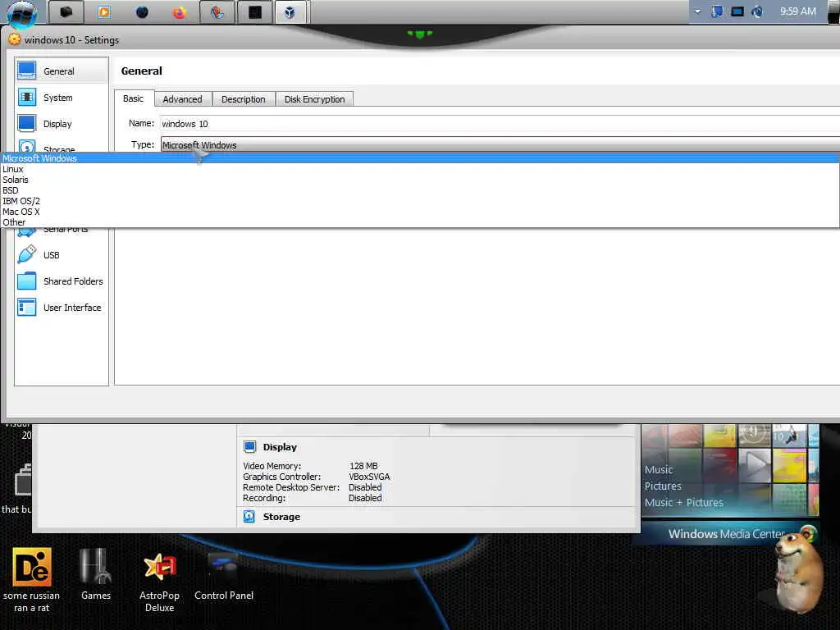Image resolution: width=840 pixels, height=630 pixels.
Task: Select Mac OS X in the Type list
Action: tap(420, 212)
